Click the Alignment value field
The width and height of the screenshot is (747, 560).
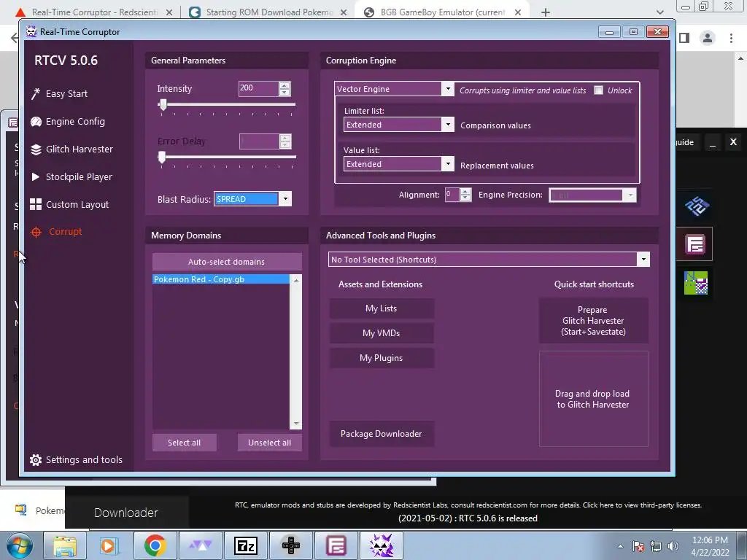click(x=452, y=194)
